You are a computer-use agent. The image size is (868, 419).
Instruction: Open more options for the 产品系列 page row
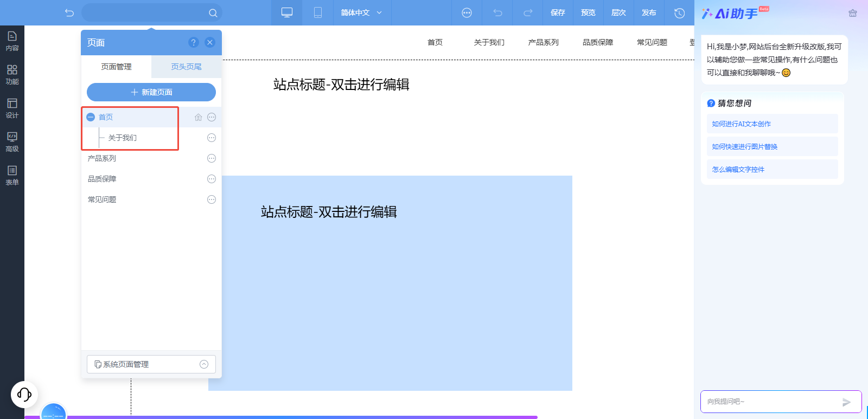coord(212,158)
